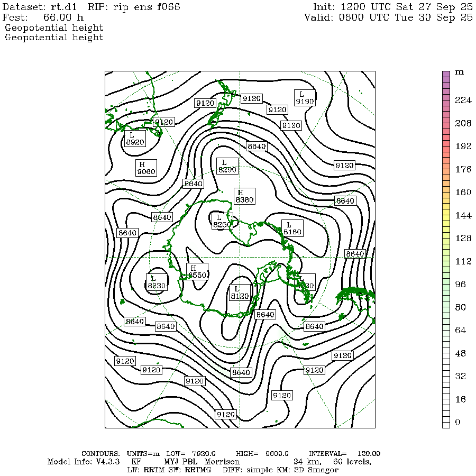Click the 'H 8380' high center label
This screenshot has height=476, width=476.
click(x=245, y=196)
